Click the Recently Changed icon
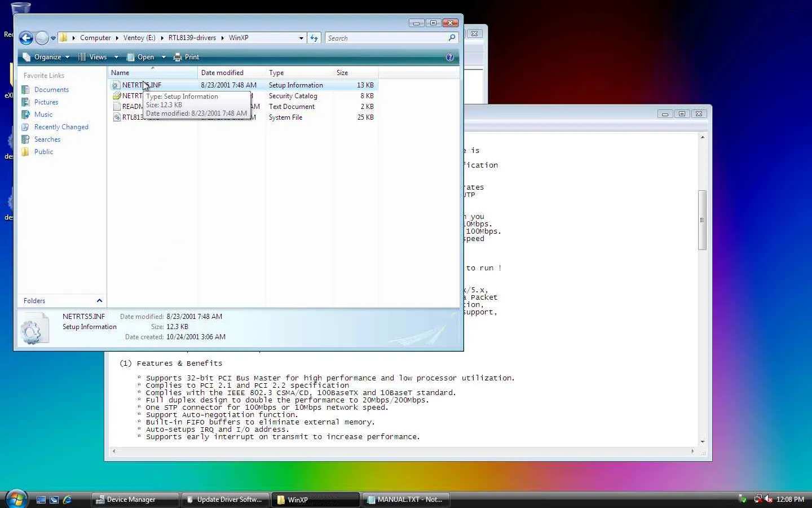 (x=25, y=127)
